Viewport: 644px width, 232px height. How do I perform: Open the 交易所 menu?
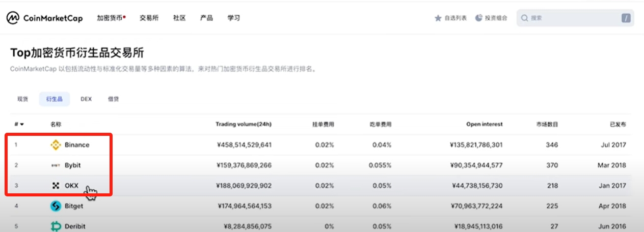[149, 18]
